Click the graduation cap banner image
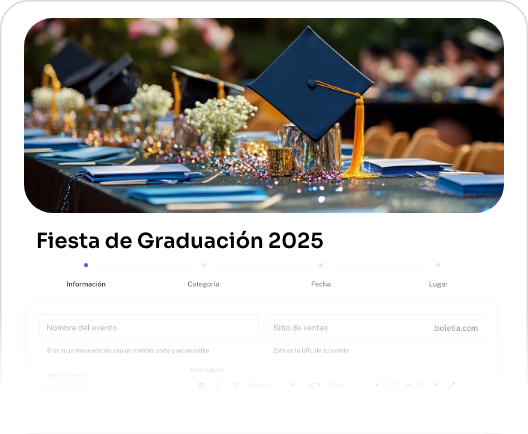528x434 pixels. point(264,115)
